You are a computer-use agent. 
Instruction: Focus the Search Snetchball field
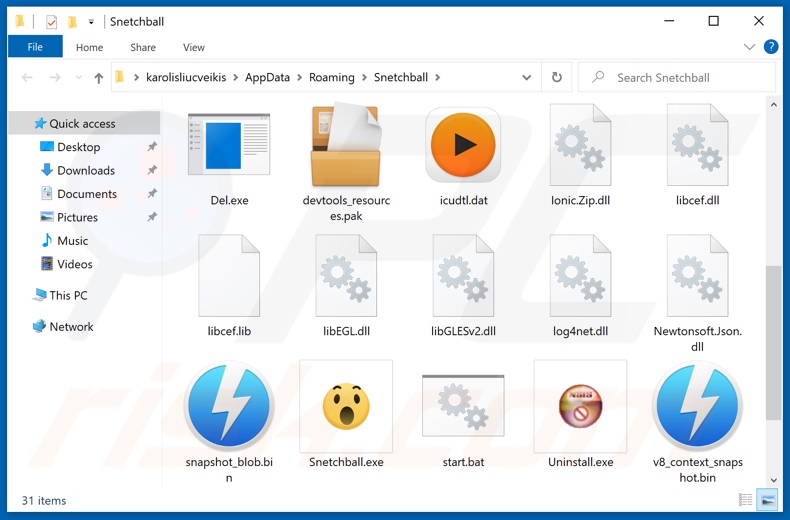[677, 78]
